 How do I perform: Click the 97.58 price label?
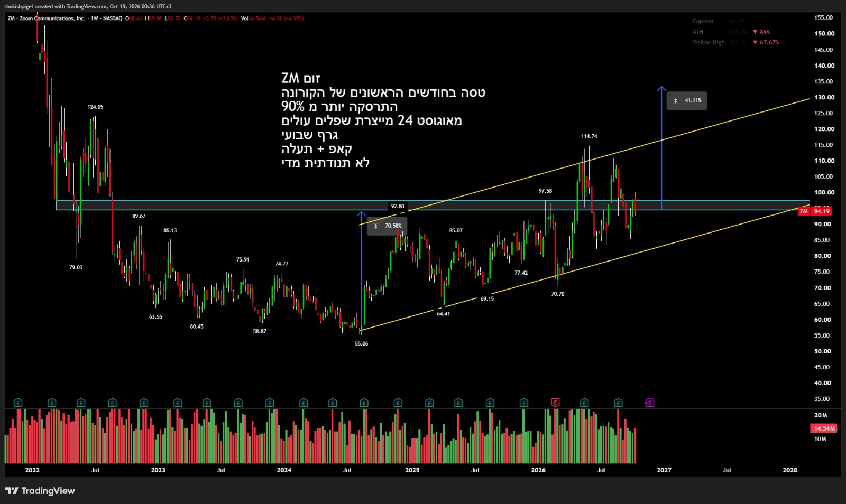545,191
